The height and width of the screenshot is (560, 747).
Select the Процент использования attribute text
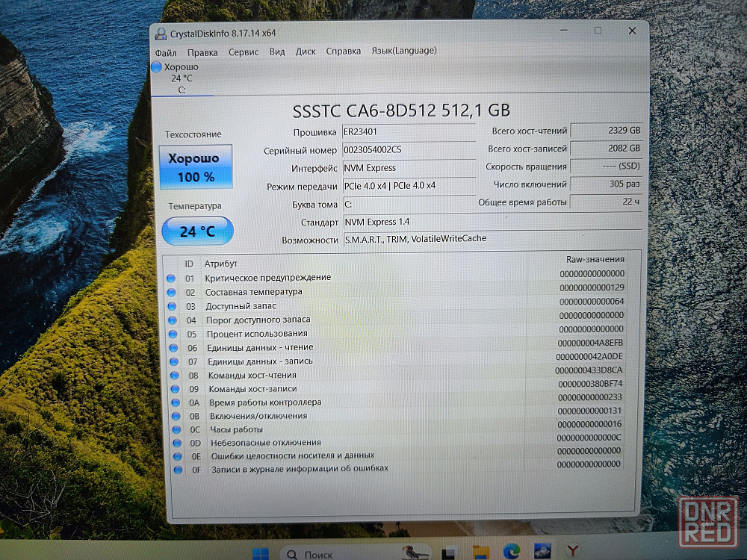[x=257, y=334]
